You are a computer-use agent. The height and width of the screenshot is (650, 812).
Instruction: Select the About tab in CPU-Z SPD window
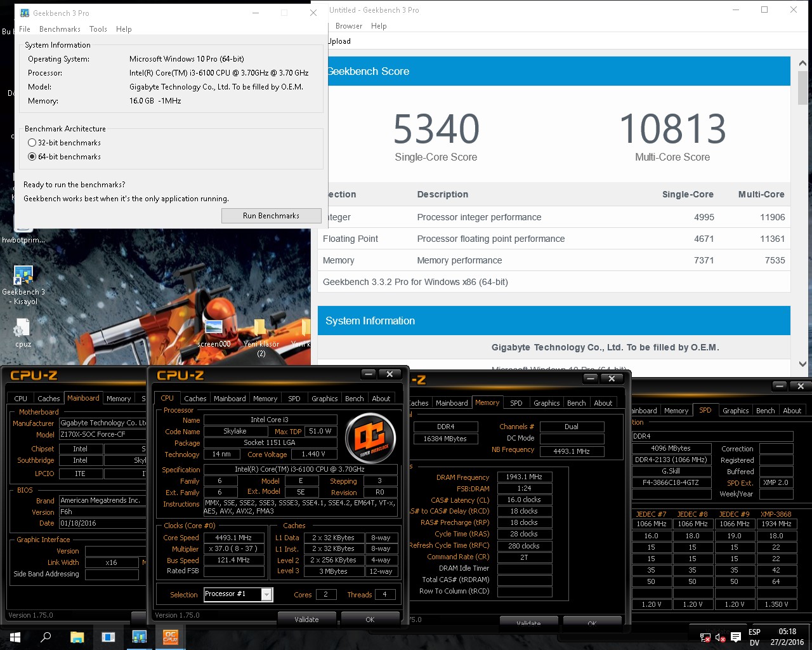point(792,411)
